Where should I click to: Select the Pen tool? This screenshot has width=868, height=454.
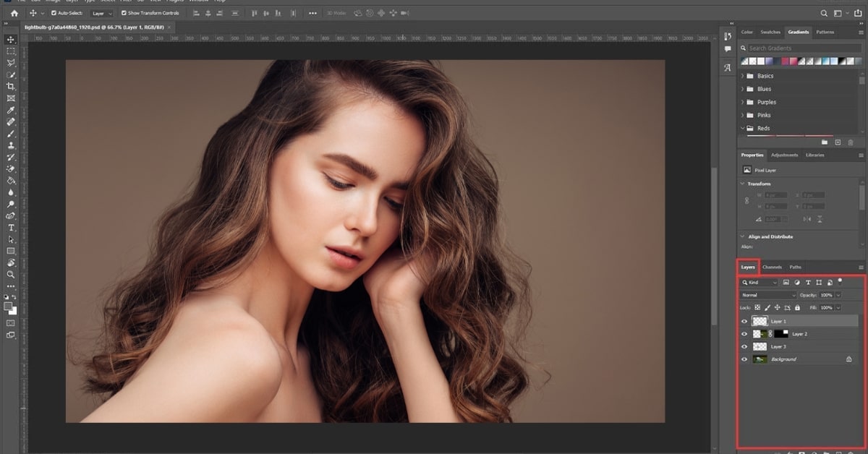pyautogui.click(x=11, y=215)
